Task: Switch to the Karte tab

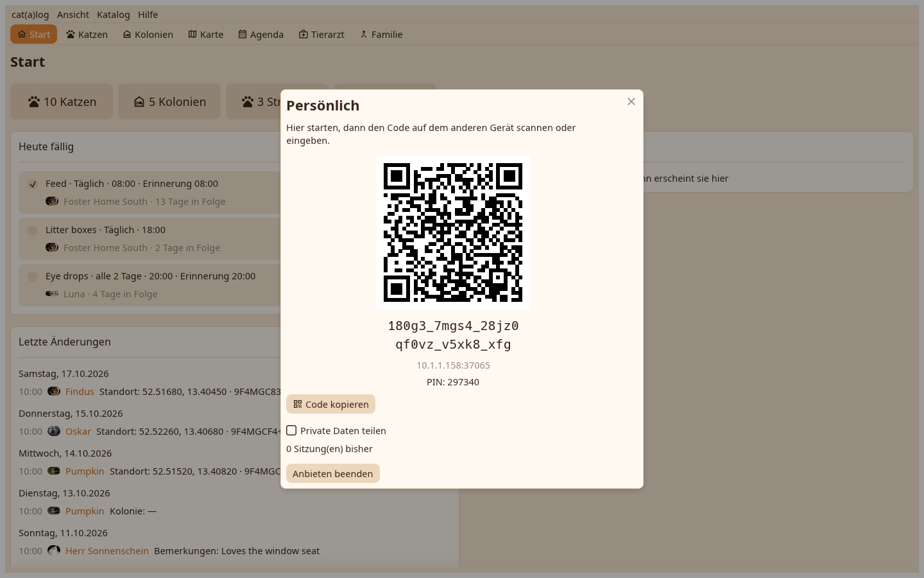Action: point(206,34)
